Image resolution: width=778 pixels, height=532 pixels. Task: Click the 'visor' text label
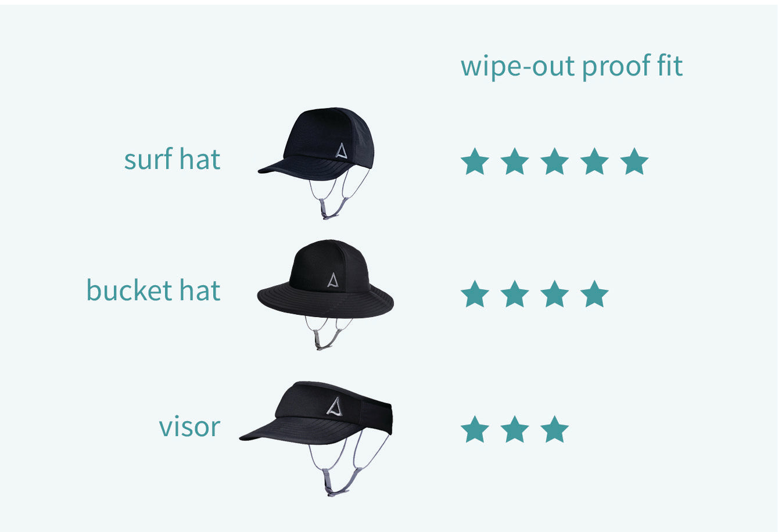(x=190, y=427)
